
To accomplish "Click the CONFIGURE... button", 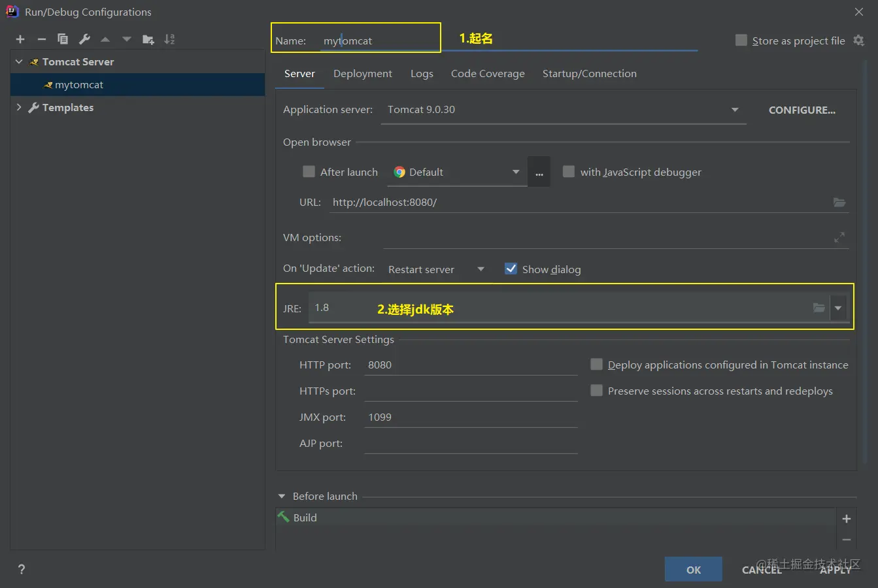I will tap(802, 110).
